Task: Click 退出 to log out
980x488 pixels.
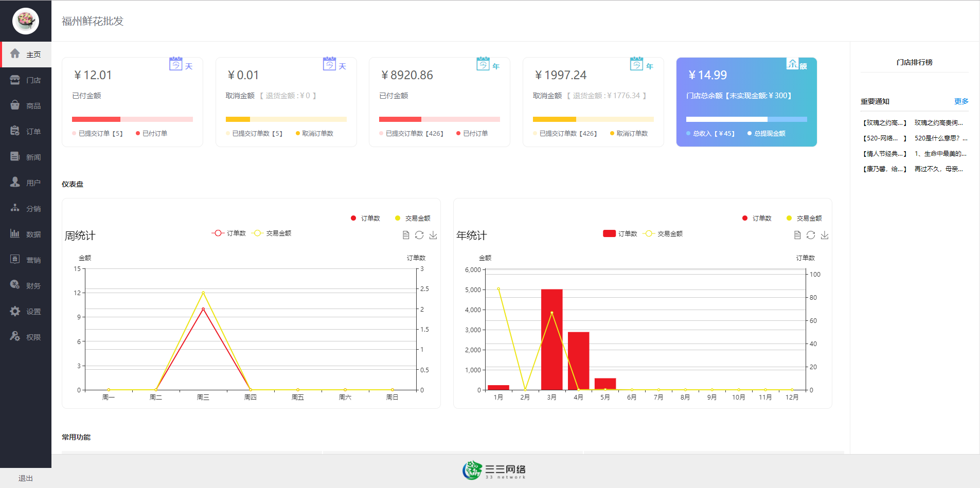Action: [x=25, y=478]
